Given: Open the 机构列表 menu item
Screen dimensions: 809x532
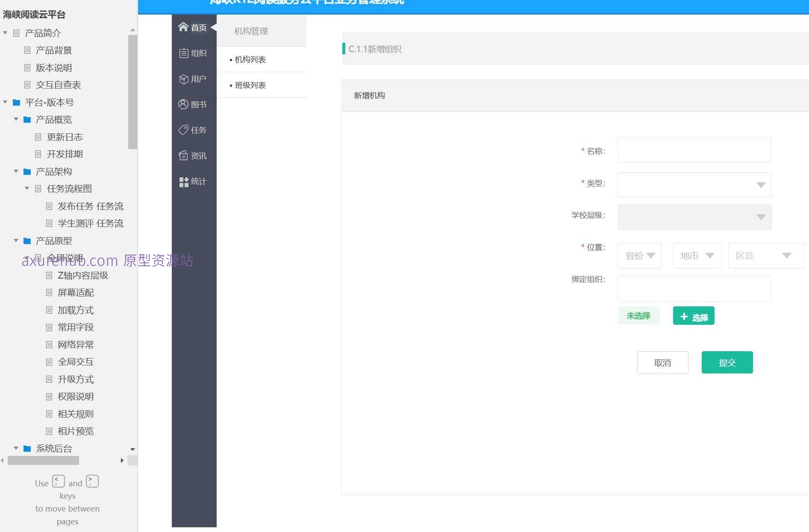Looking at the screenshot, I should 250,59.
